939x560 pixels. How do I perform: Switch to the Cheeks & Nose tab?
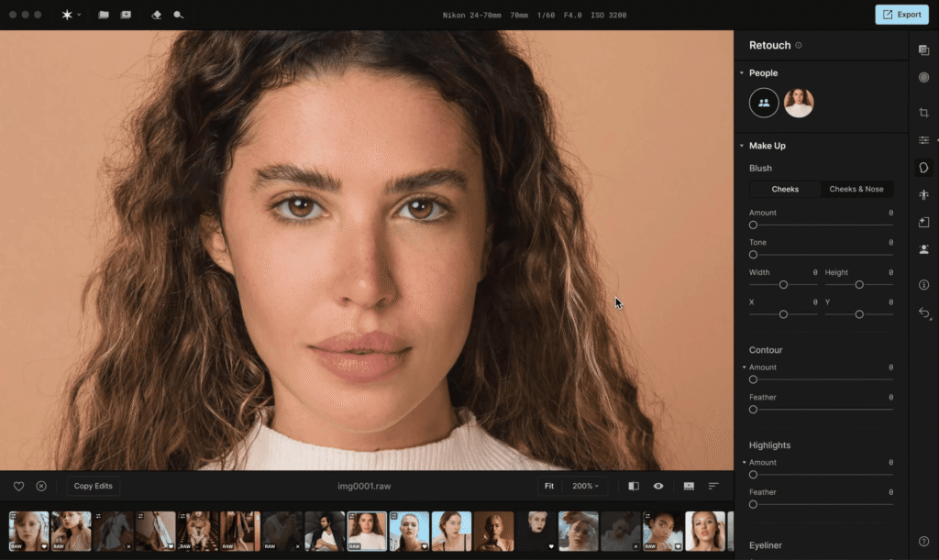click(x=856, y=189)
